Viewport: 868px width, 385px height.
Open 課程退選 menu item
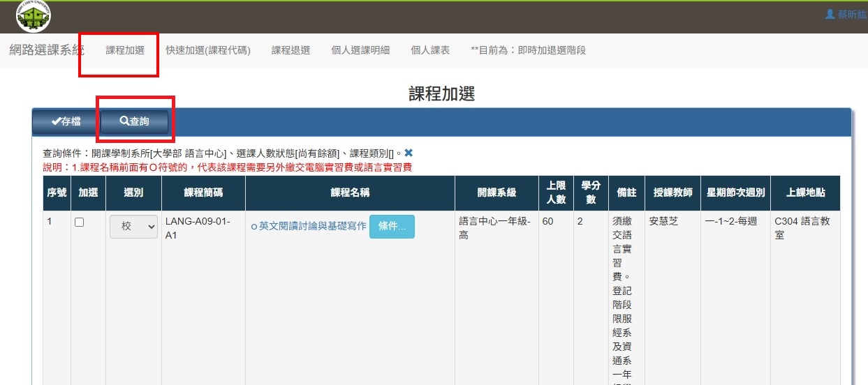pos(290,50)
